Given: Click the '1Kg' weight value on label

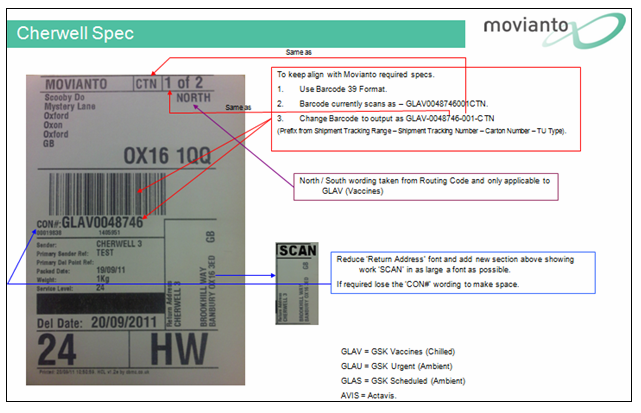Looking at the screenshot, I should pos(103,279).
